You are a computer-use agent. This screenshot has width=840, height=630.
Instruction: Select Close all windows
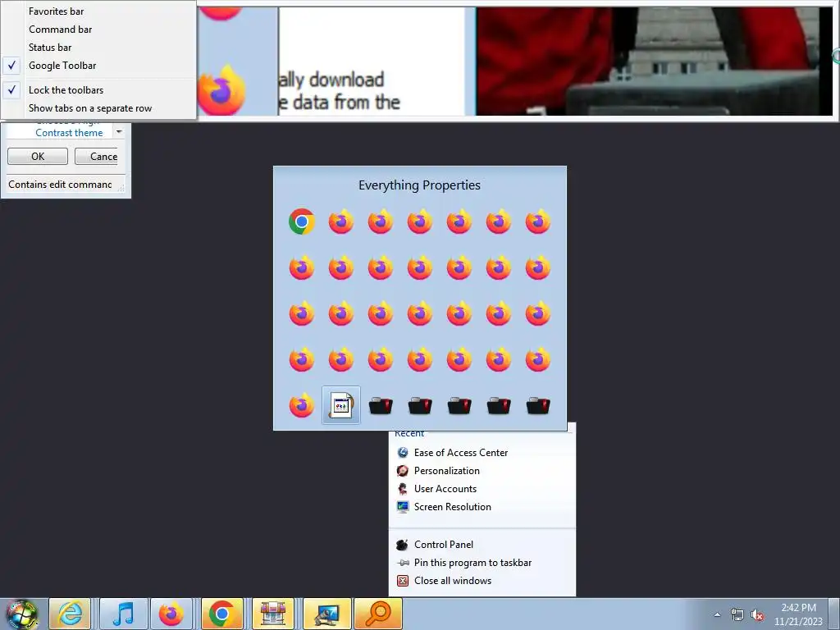482,581
